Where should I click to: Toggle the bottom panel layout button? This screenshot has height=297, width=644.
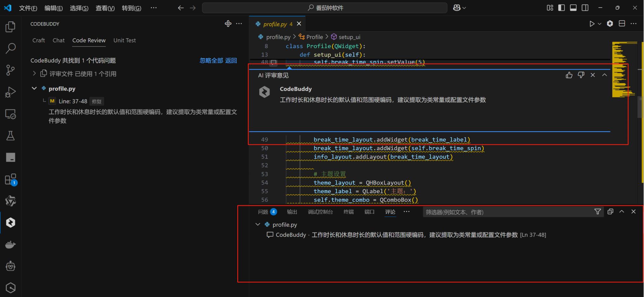573,8
